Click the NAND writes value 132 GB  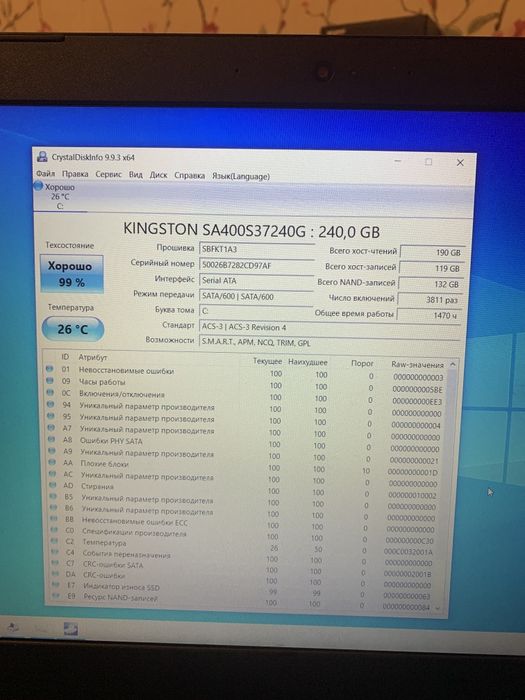(x=430, y=284)
